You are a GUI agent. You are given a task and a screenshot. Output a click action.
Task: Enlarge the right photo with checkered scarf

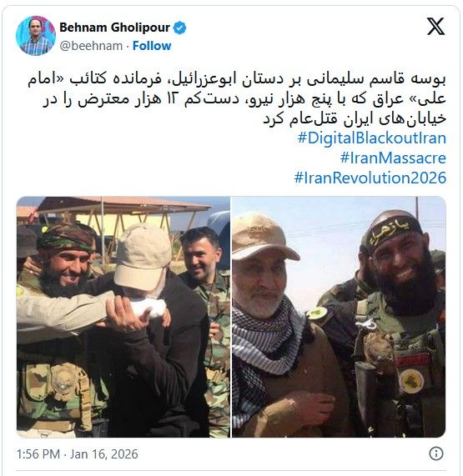click(x=339, y=317)
